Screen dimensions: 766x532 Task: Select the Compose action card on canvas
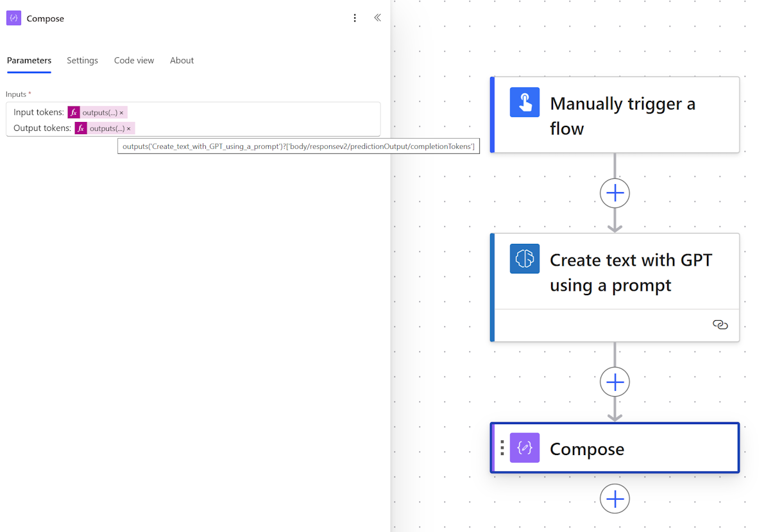coord(615,448)
